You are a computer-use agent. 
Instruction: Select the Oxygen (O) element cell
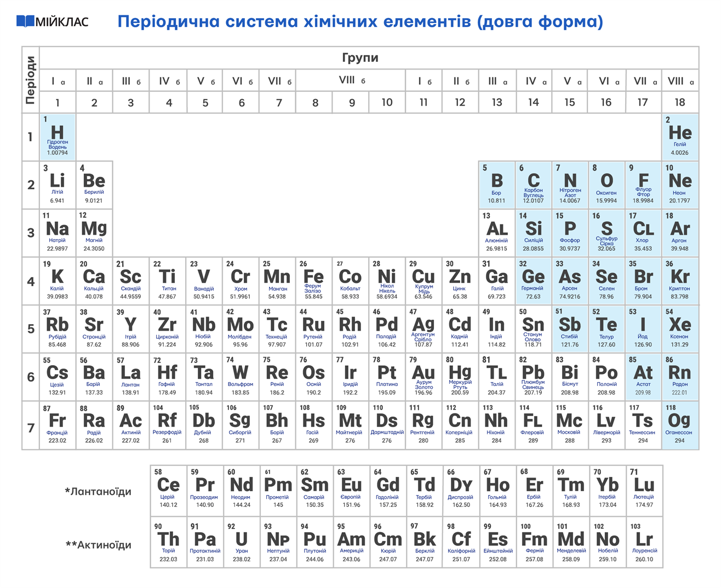click(606, 183)
